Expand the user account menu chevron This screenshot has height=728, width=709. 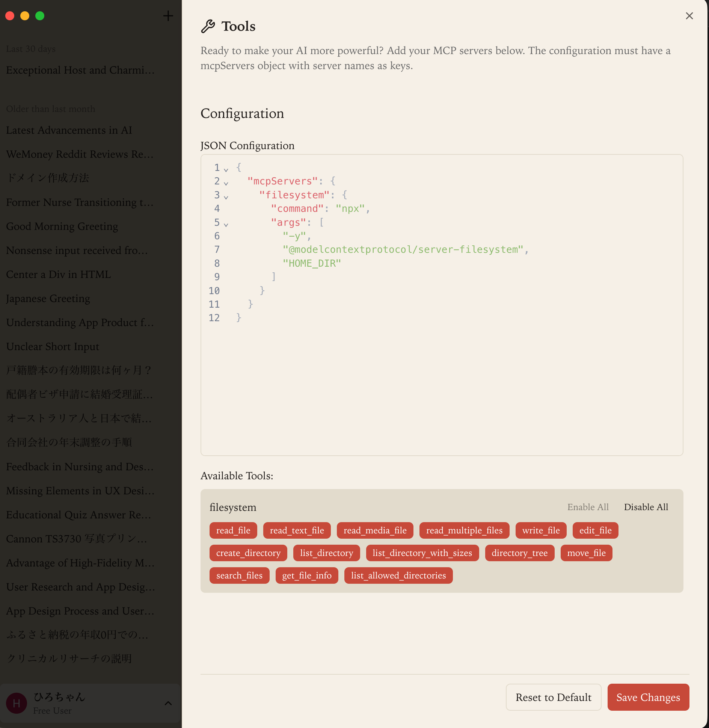(168, 703)
